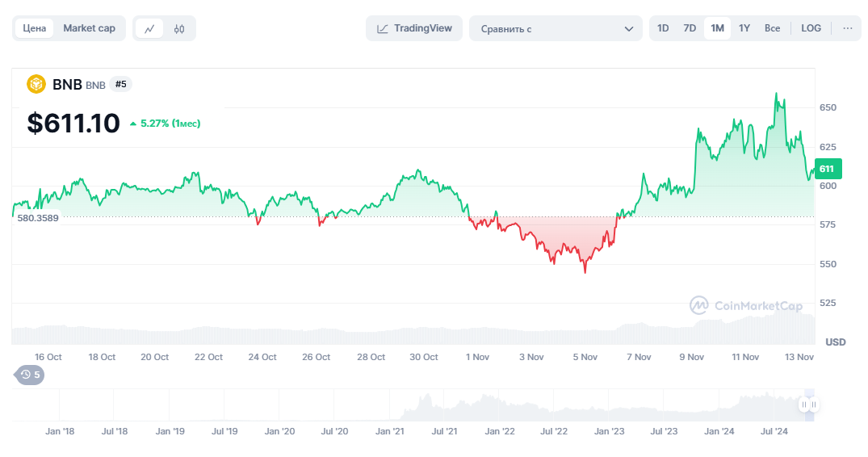Screen dimensions: 868x457
Task: Click the 650 price axis label
Action: [x=828, y=107]
